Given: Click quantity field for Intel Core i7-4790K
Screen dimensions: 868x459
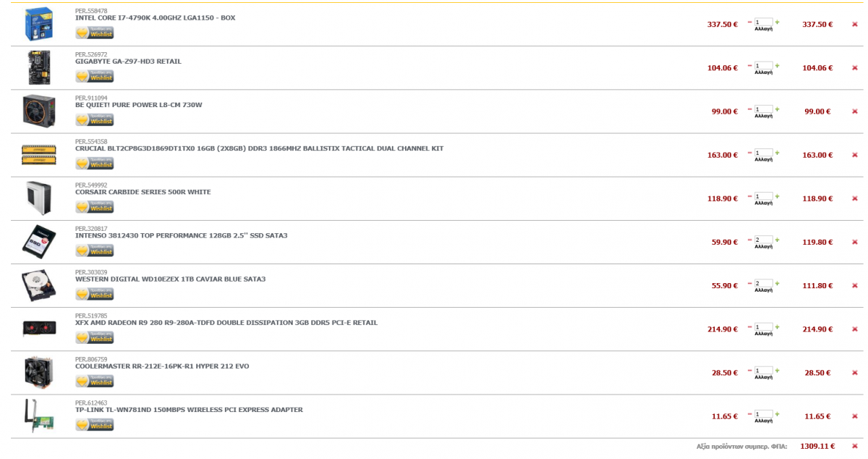Looking at the screenshot, I should click(763, 22).
